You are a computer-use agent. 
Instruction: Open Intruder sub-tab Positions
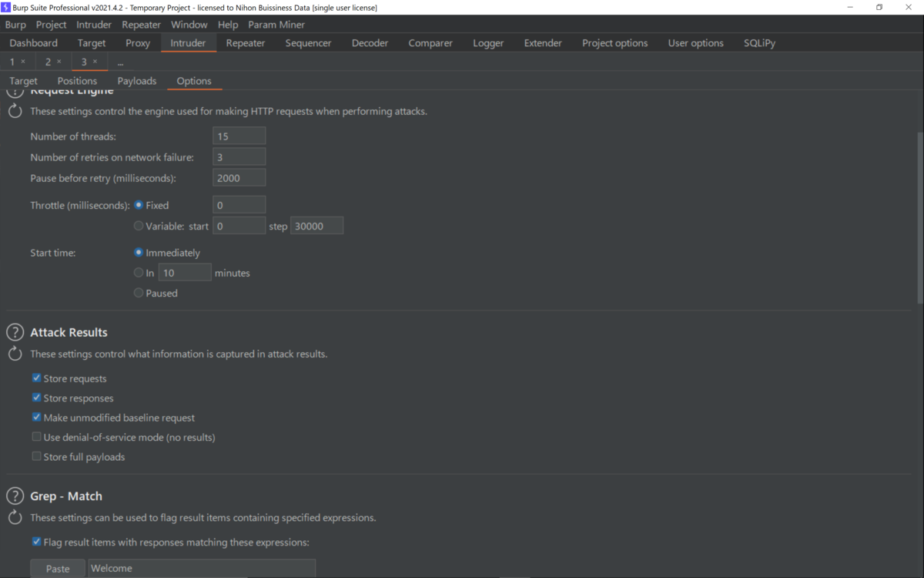[x=77, y=81]
